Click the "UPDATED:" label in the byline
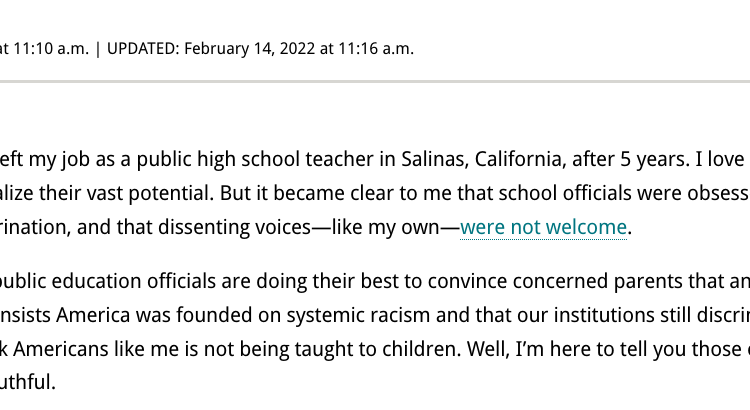This screenshot has width=750, height=410. [x=143, y=49]
